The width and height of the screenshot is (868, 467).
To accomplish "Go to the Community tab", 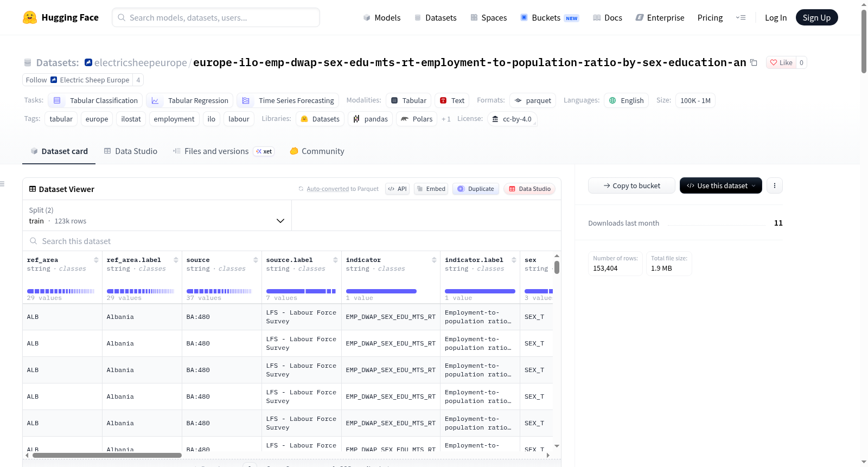I will point(317,151).
